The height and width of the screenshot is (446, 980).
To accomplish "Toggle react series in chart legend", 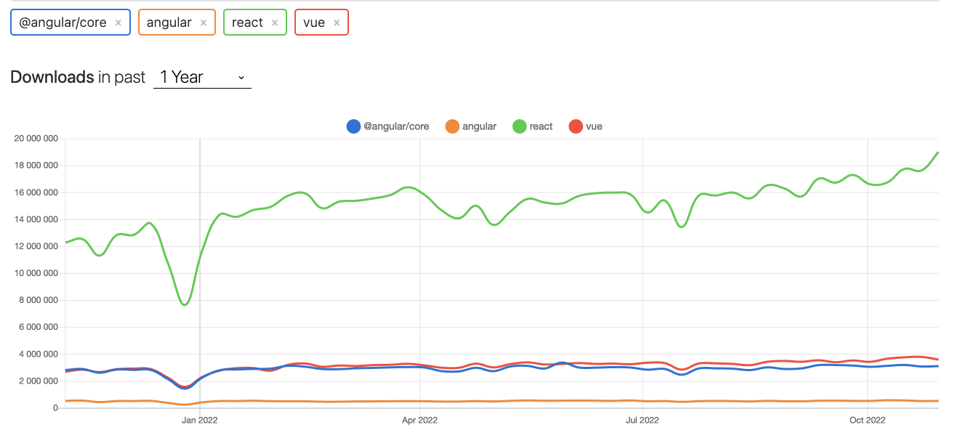I will point(533,126).
